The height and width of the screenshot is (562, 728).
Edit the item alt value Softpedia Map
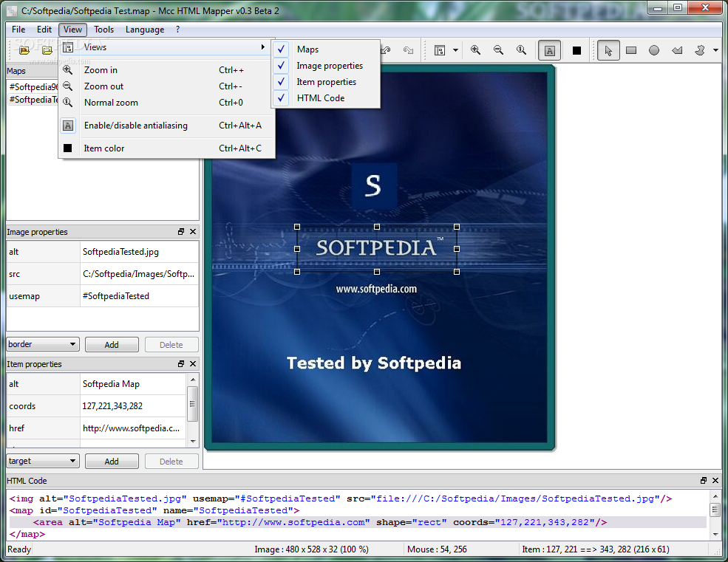click(133, 384)
